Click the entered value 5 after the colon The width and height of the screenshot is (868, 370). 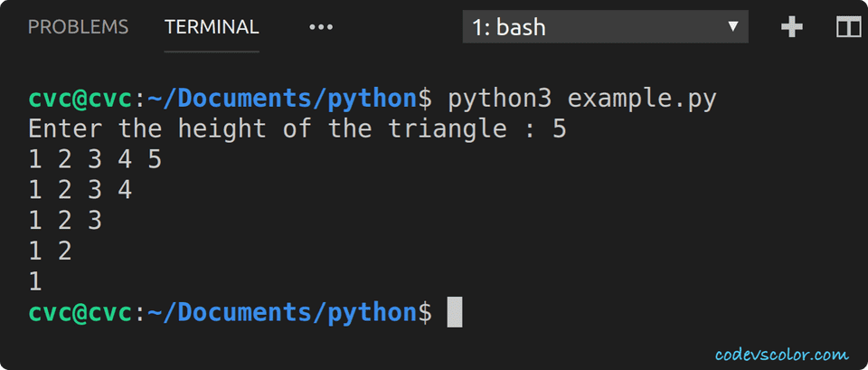click(559, 128)
